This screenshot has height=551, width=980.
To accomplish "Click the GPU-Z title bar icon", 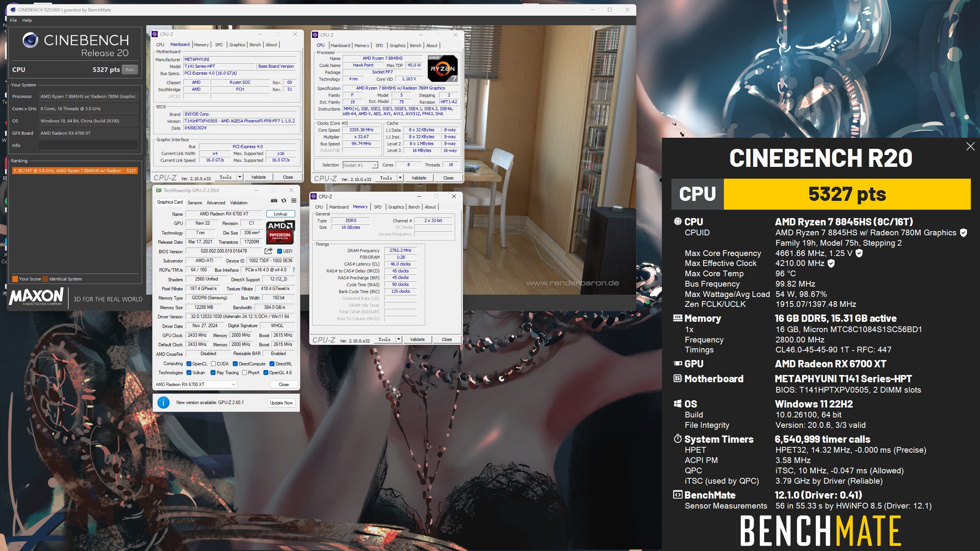I will [x=158, y=190].
